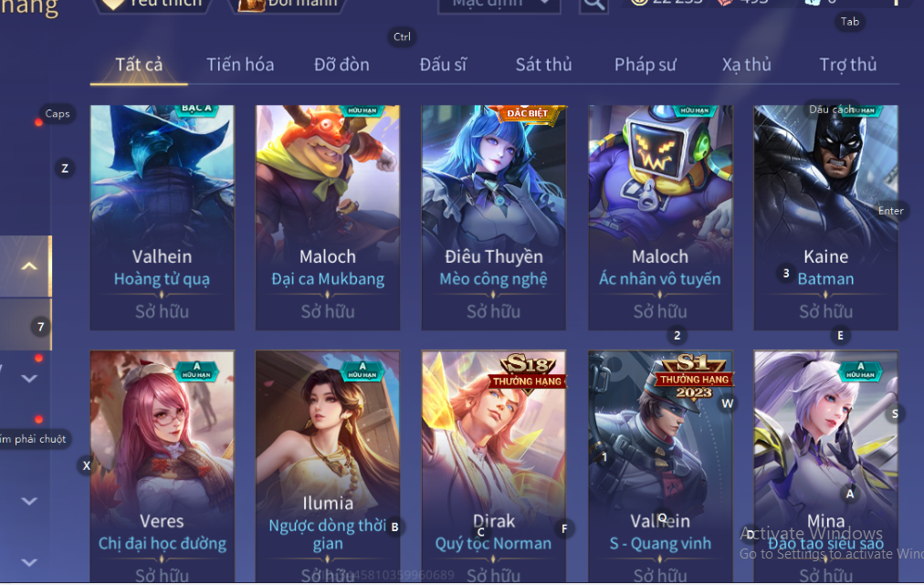Expand the bottom-most sidebar down chevron
The width and height of the screenshot is (924, 585).
pos(29,562)
